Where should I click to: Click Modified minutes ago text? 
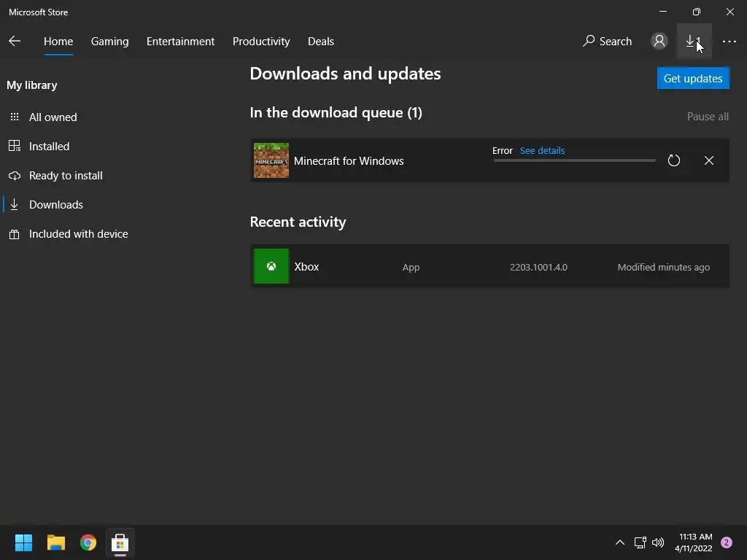click(x=663, y=267)
